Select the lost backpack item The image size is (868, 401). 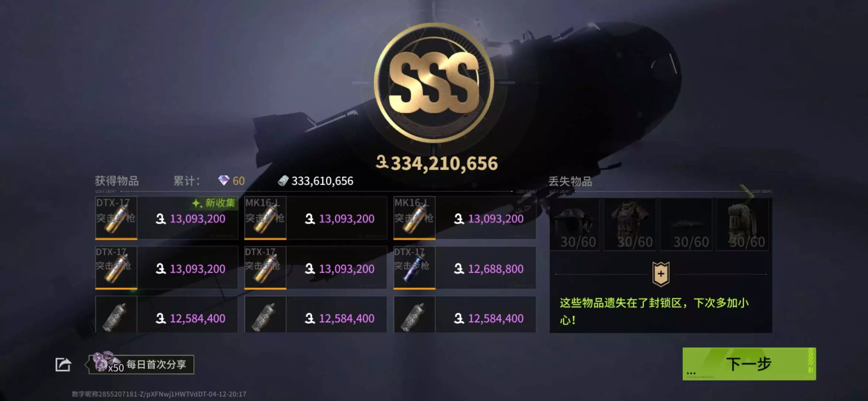(x=745, y=225)
